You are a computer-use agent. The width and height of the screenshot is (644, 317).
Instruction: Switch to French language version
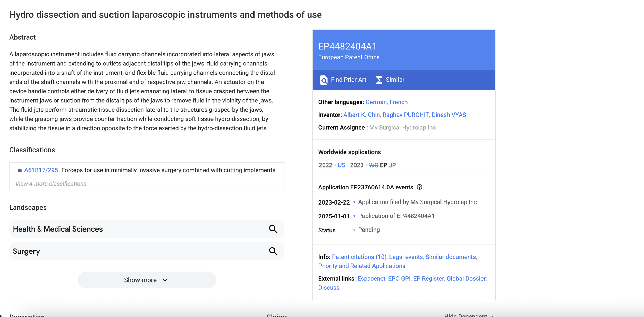(398, 102)
